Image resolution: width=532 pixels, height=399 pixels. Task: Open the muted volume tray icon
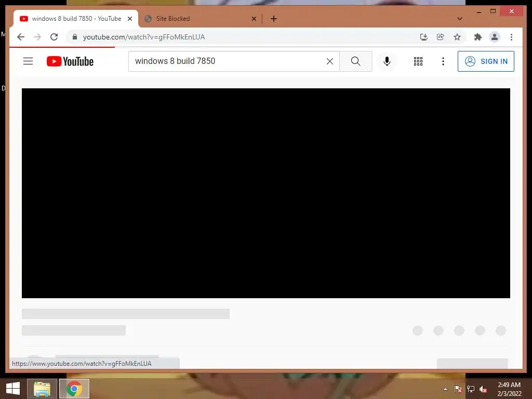[483, 389]
